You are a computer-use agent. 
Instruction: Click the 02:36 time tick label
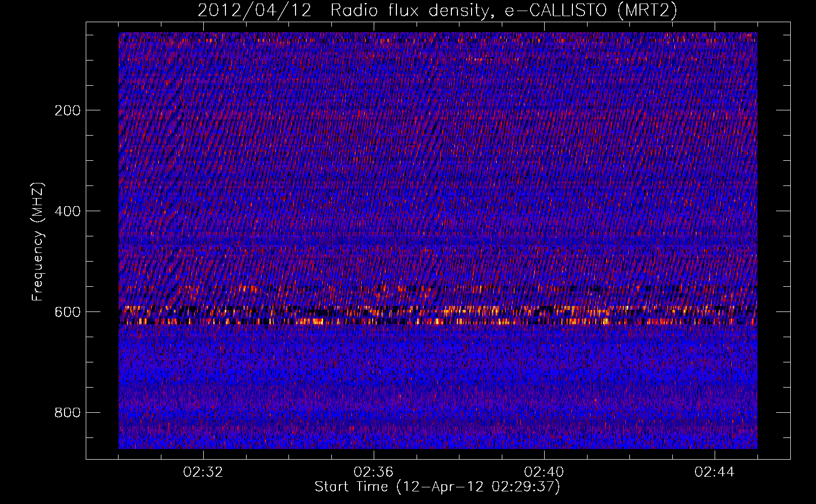374,472
